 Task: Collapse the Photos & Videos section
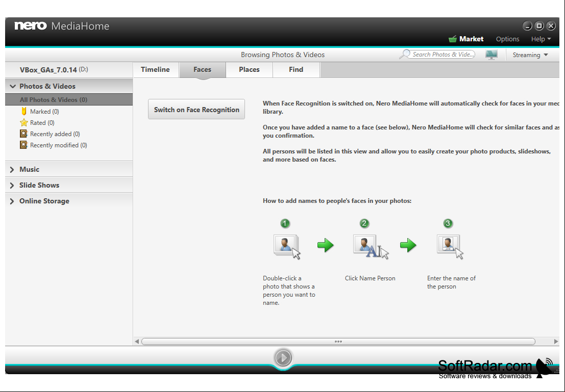(x=13, y=86)
